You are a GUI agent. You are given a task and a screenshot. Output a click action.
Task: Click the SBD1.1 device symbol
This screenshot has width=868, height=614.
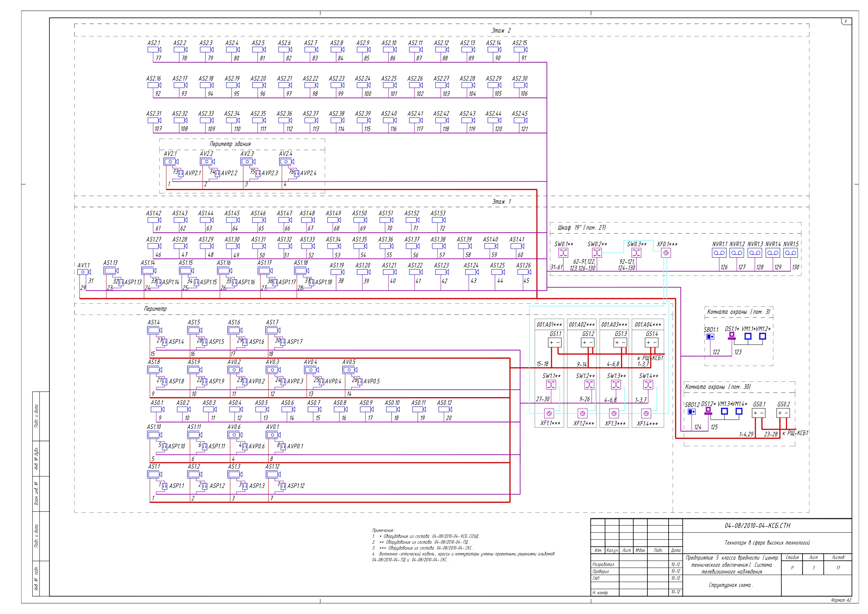click(710, 336)
